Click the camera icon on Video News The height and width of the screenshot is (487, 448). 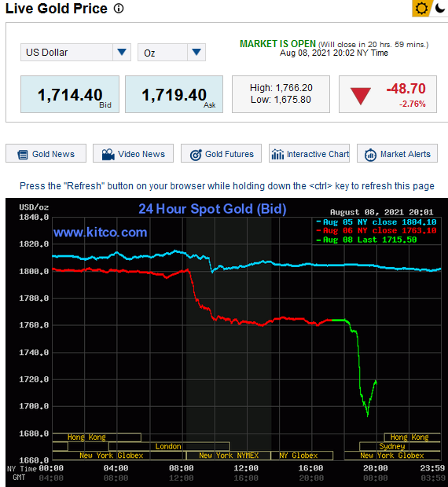[x=108, y=155]
